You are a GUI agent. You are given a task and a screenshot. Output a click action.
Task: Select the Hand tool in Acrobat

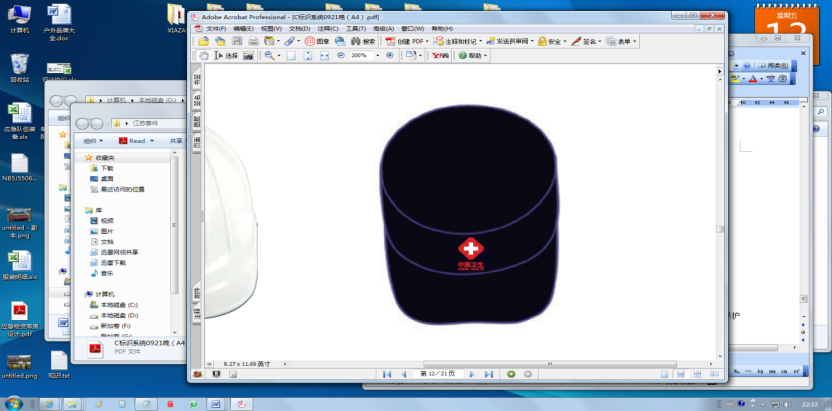pyautogui.click(x=203, y=56)
